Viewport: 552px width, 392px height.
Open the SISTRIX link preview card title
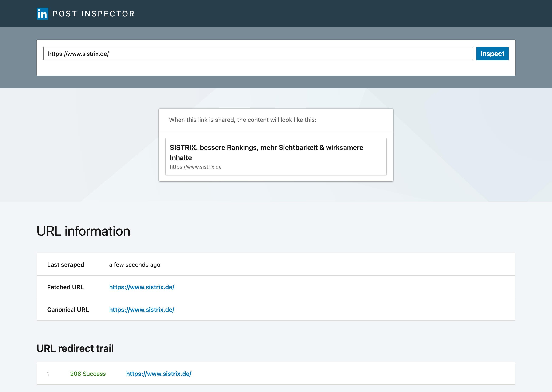coord(266,152)
